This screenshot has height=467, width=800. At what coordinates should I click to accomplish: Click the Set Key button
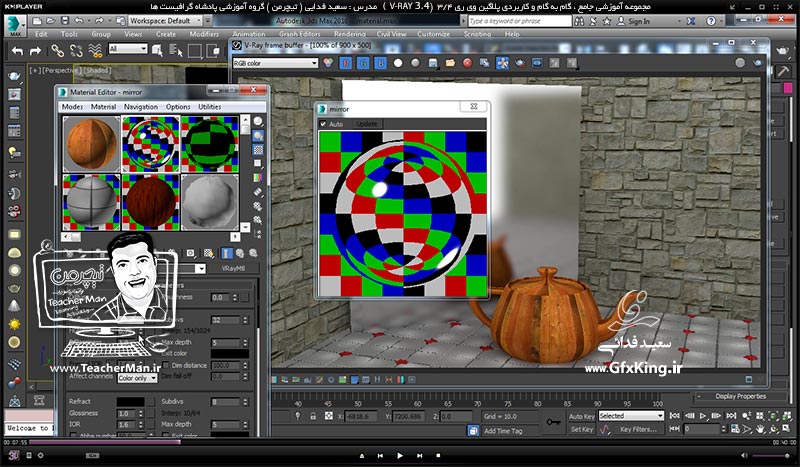pos(582,429)
